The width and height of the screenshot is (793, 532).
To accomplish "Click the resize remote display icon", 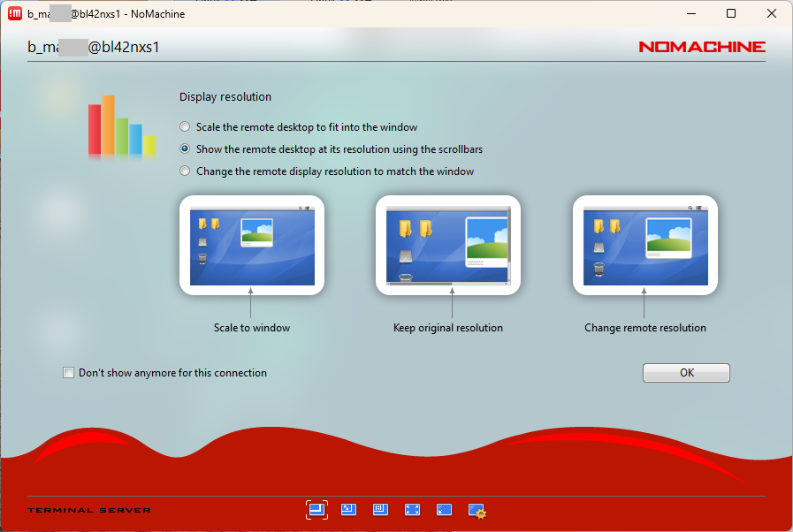I will point(349,510).
